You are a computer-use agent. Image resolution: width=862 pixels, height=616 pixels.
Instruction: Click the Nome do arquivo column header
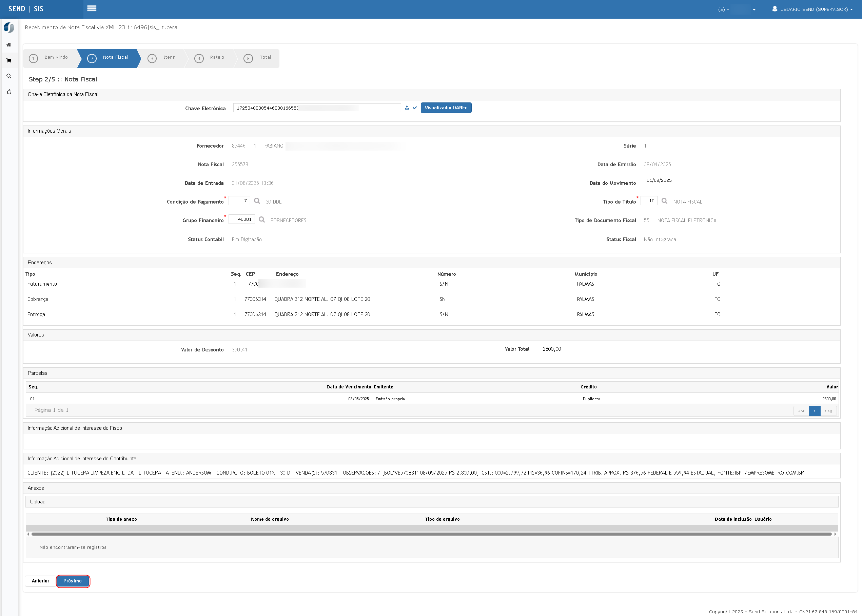click(x=270, y=519)
